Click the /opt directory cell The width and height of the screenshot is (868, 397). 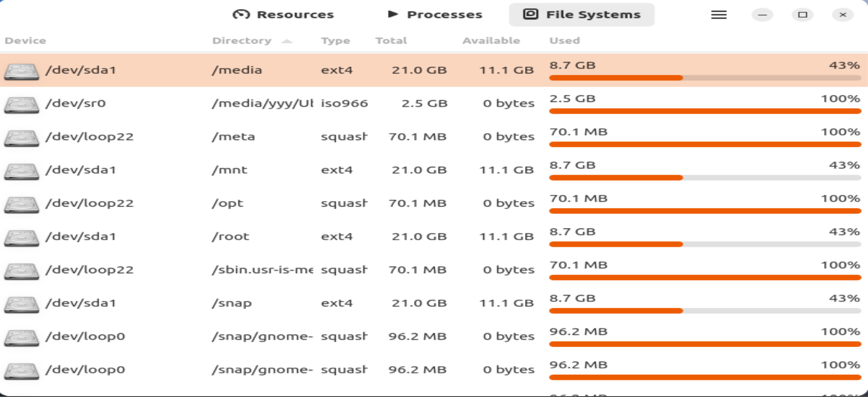tap(227, 203)
